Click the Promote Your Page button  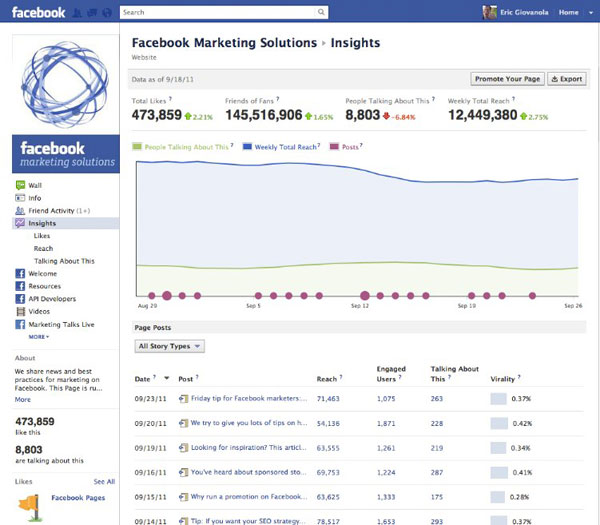click(507, 79)
